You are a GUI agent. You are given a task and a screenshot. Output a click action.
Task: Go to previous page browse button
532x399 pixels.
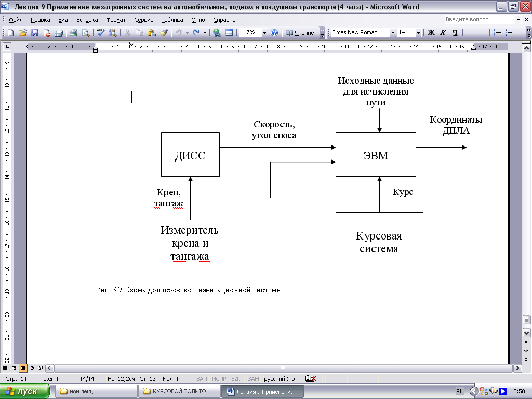point(526,342)
